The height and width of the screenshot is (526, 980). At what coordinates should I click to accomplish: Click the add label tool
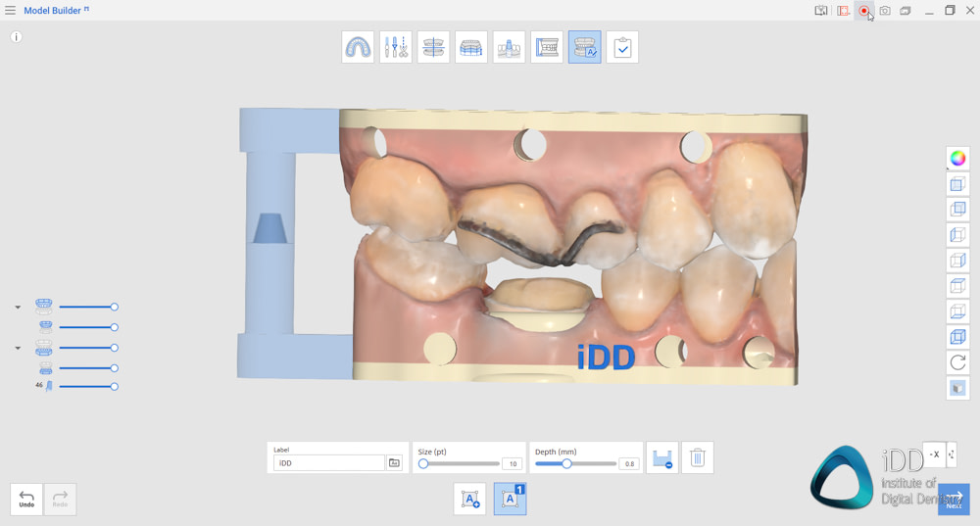469,500
